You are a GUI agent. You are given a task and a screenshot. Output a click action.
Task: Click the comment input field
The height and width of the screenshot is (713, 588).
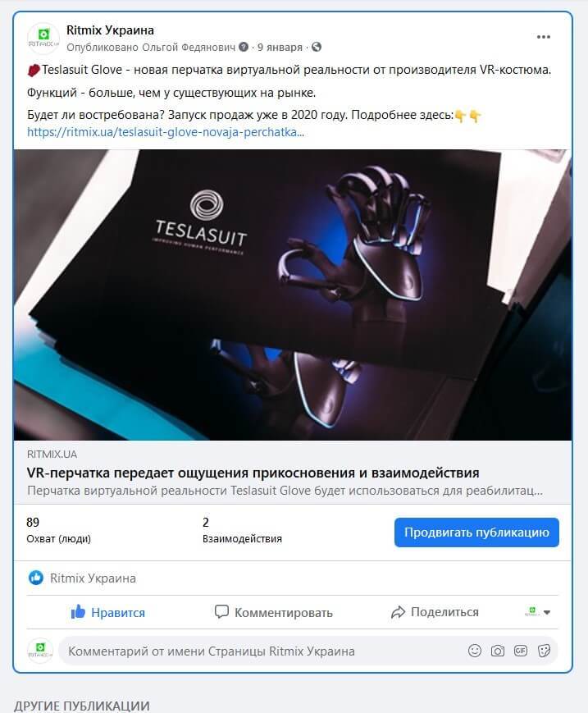263,651
